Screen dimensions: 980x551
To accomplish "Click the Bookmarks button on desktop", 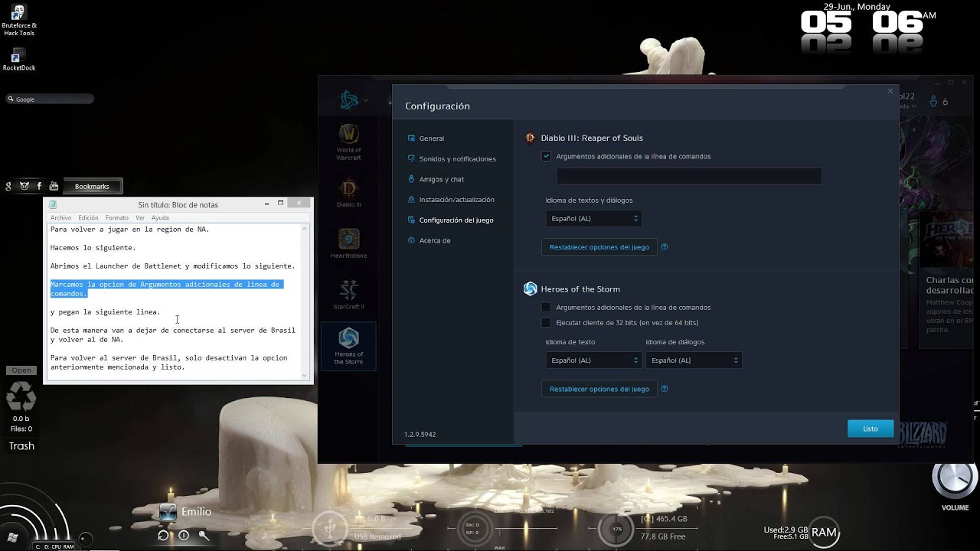I will [x=92, y=186].
